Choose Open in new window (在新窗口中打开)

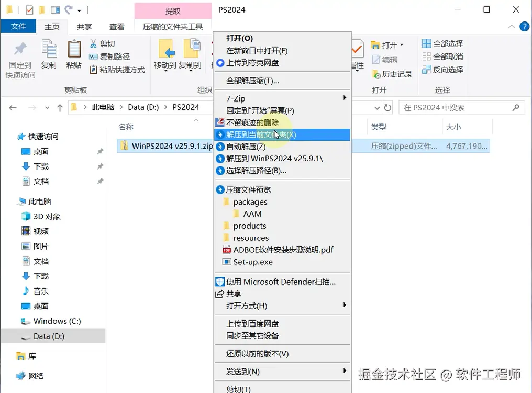pos(282,51)
